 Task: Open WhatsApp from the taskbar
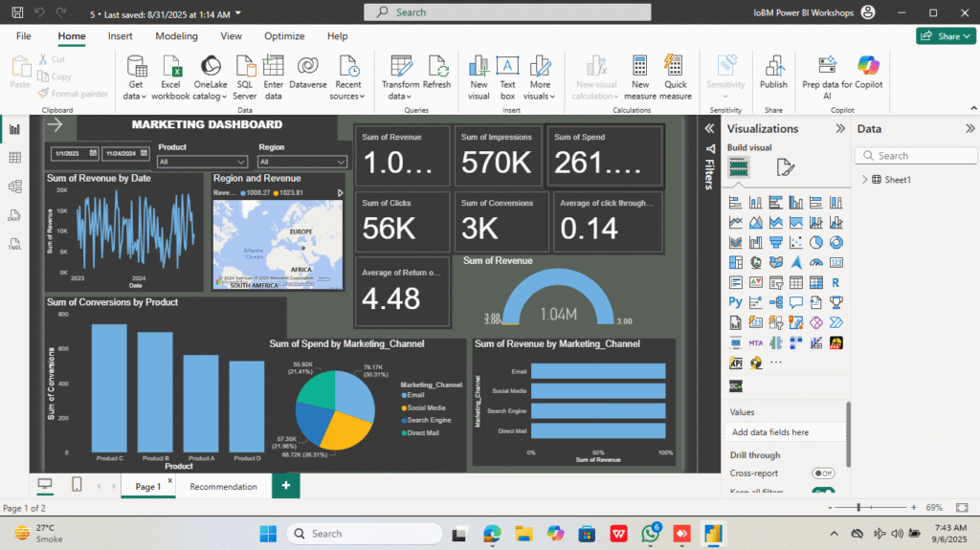pyautogui.click(x=651, y=533)
